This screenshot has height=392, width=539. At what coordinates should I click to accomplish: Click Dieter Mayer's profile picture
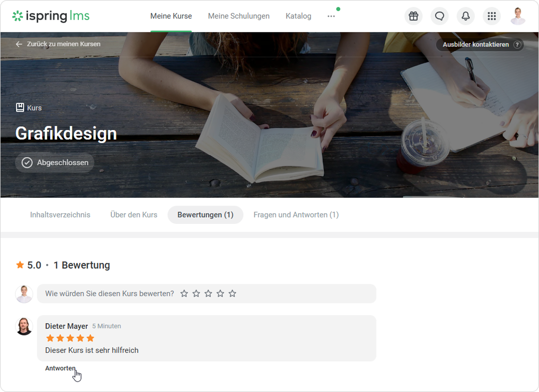click(24, 326)
